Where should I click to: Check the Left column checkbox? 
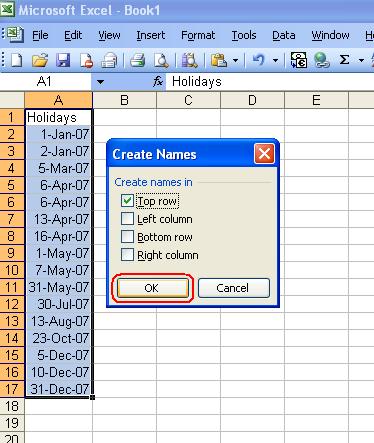(127, 219)
